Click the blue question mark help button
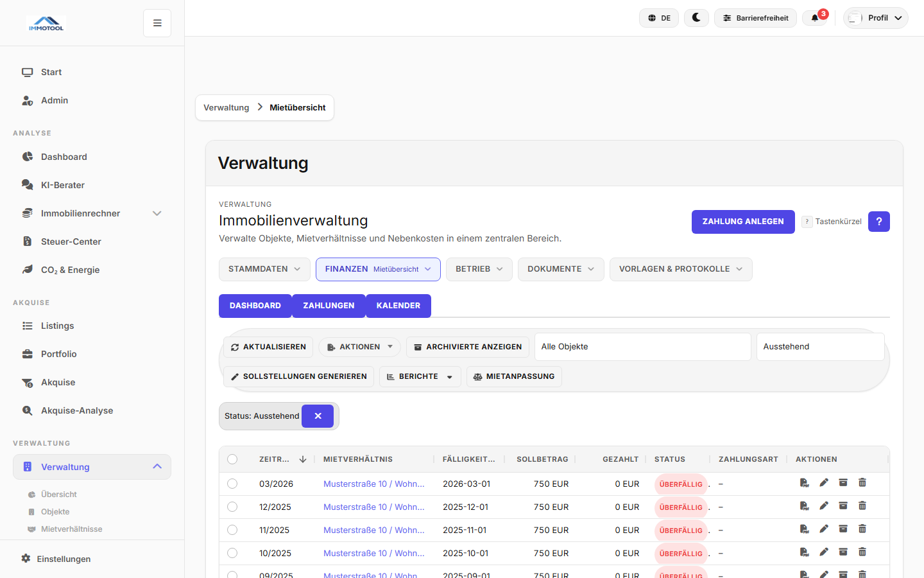This screenshot has height=578, width=924. [878, 222]
